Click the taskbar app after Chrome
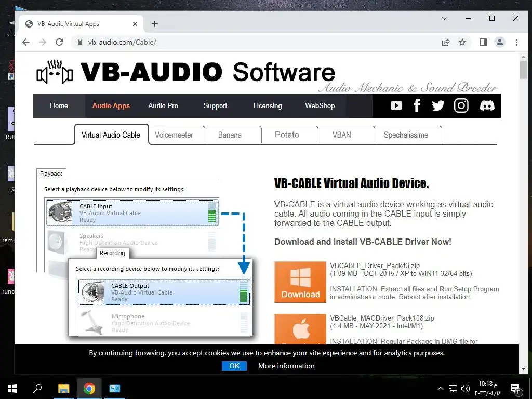This screenshot has height=399, width=532. click(x=114, y=388)
